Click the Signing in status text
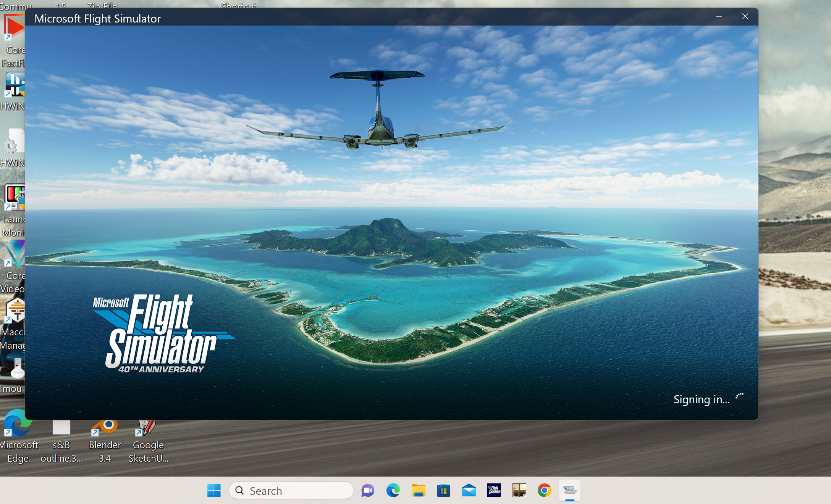831x504 pixels. pyautogui.click(x=701, y=399)
